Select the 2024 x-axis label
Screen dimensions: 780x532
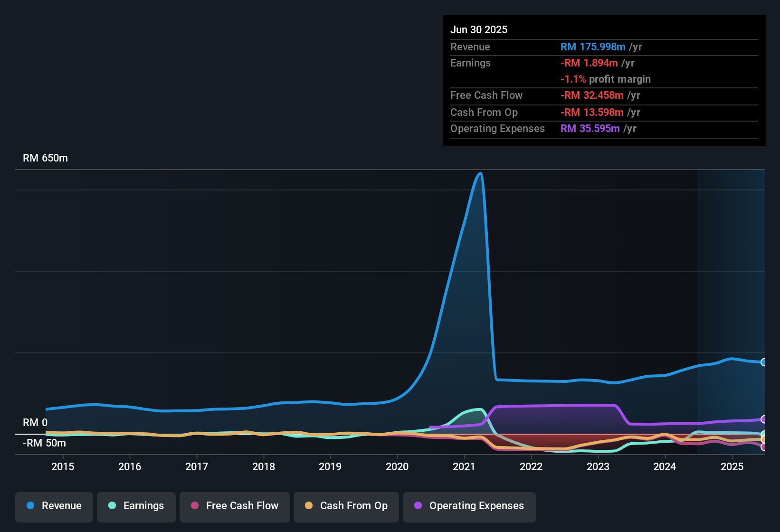pos(665,466)
